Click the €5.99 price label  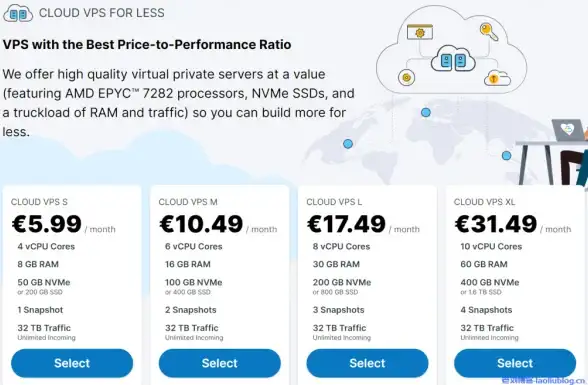46,224
